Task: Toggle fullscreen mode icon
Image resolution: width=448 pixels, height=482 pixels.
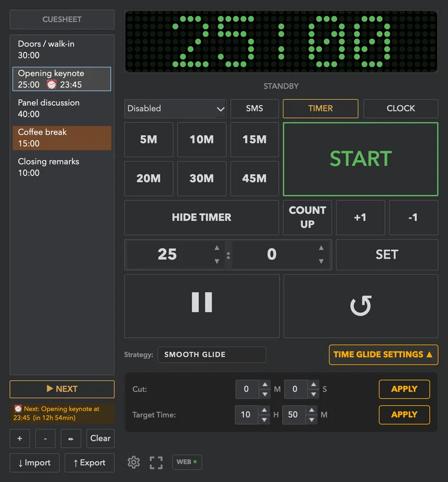Action: coord(156,462)
